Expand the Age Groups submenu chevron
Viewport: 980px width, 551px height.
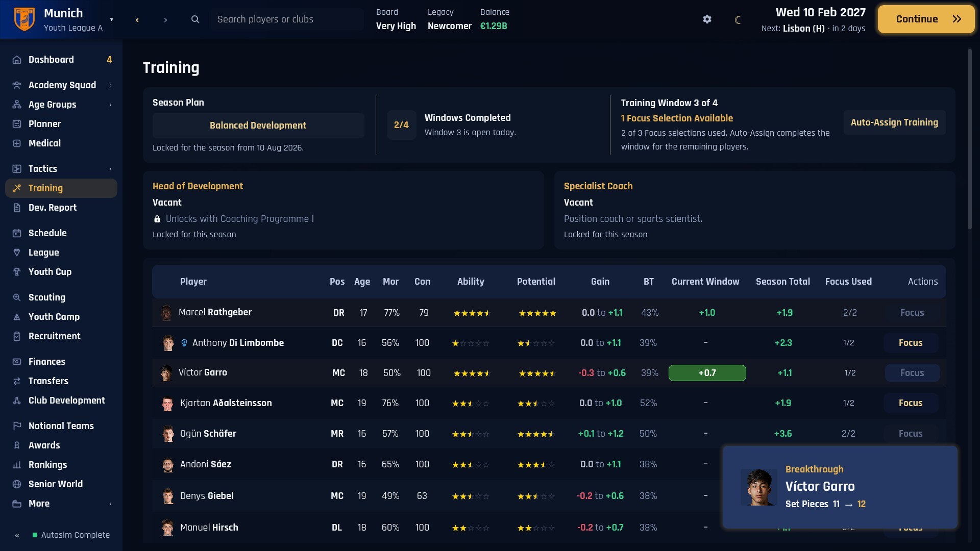pos(110,105)
